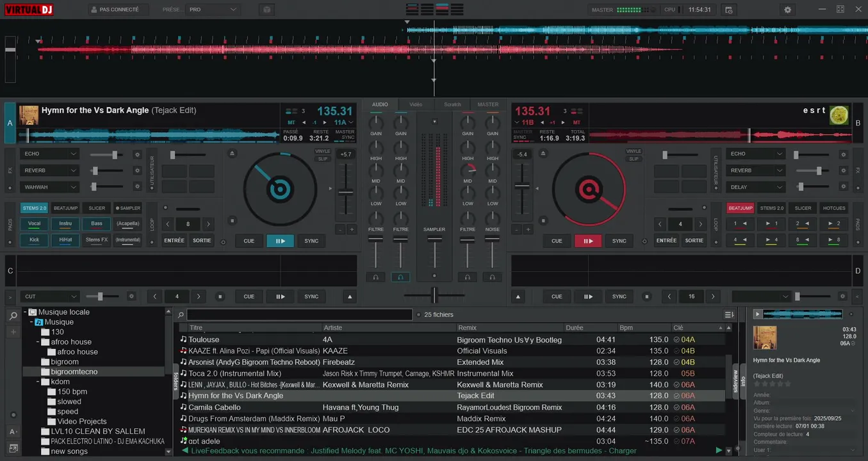Screen dimensions: 868x461
Task: Pause playback on deck A
Action: (280, 241)
